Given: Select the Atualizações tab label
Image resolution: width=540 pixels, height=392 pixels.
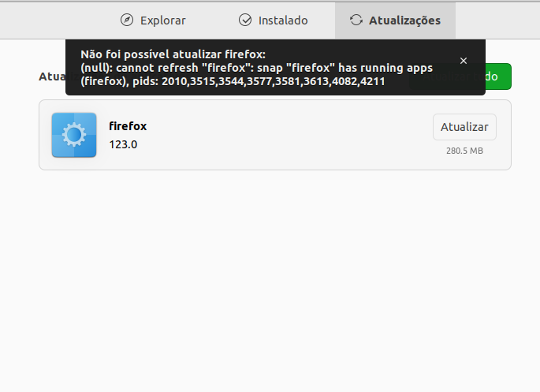Looking at the screenshot, I should coord(404,20).
